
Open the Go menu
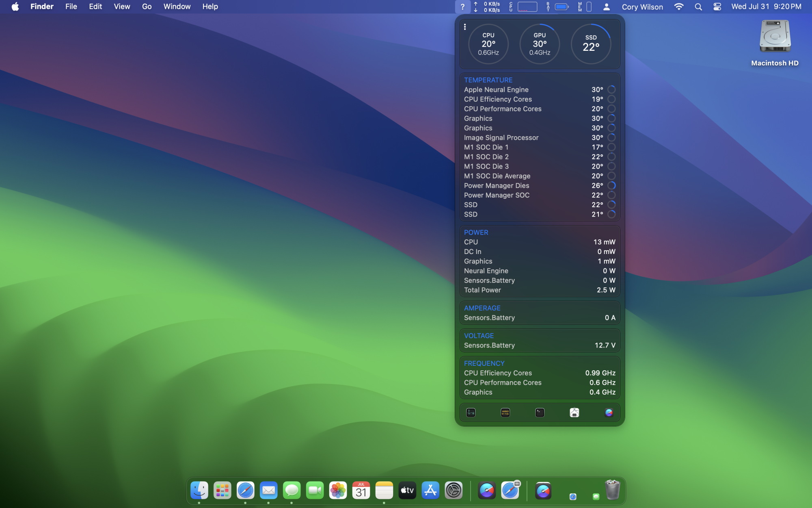[147, 7]
